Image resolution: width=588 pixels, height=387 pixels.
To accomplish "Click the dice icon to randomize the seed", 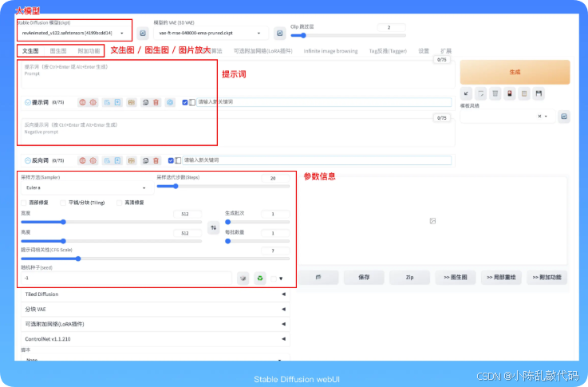I will tap(243, 278).
